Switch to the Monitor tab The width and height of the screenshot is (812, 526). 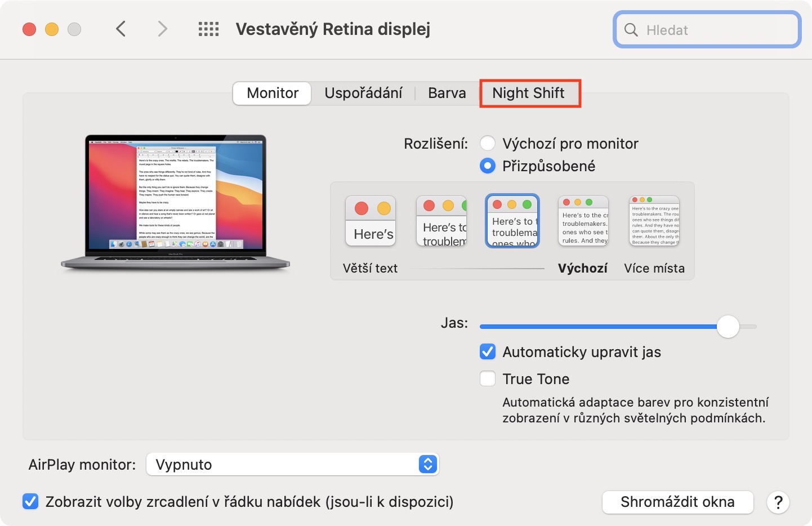pyautogui.click(x=273, y=93)
